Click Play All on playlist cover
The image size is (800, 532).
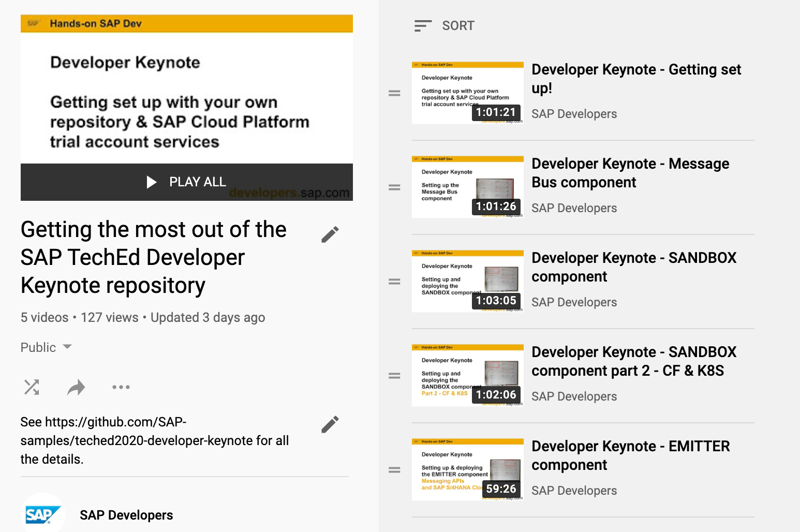click(187, 182)
